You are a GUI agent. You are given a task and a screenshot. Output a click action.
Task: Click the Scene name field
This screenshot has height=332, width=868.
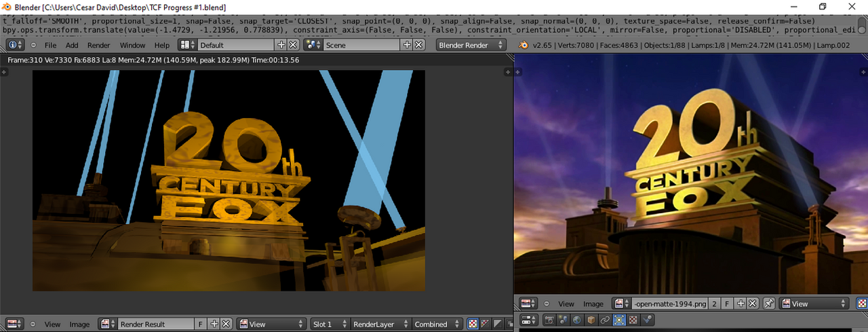362,45
